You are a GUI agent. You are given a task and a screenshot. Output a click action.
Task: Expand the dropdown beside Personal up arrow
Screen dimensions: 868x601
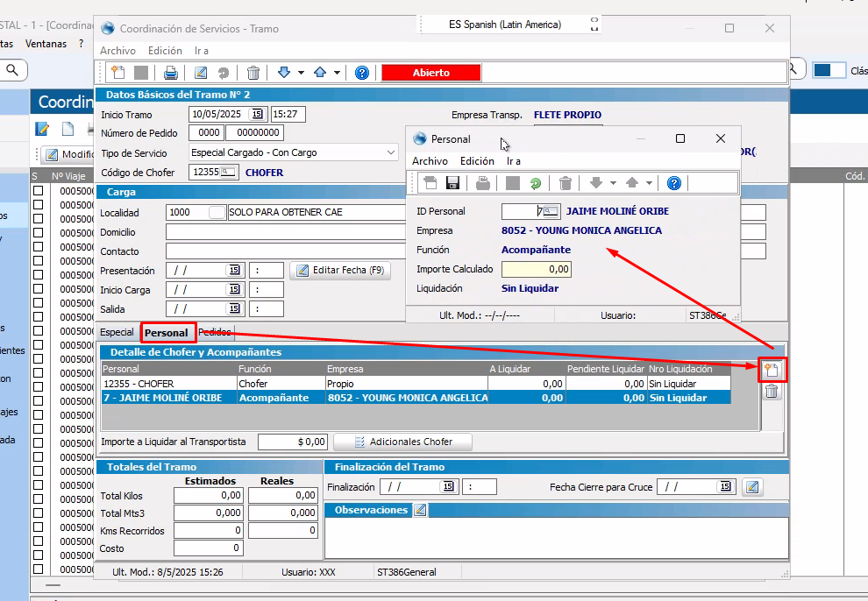coord(649,183)
